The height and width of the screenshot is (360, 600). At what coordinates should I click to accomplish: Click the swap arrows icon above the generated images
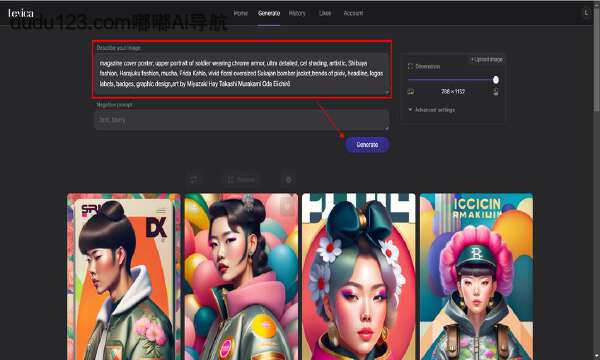pos(194,179)
